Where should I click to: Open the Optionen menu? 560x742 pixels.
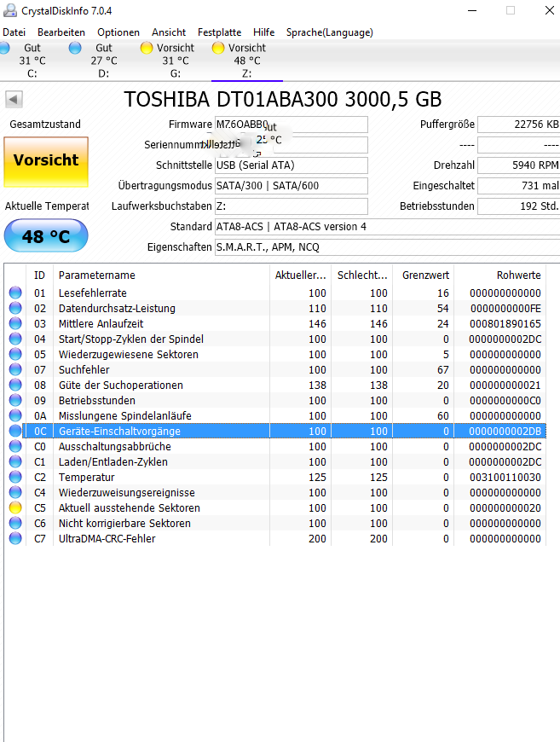tap(118, 32)
